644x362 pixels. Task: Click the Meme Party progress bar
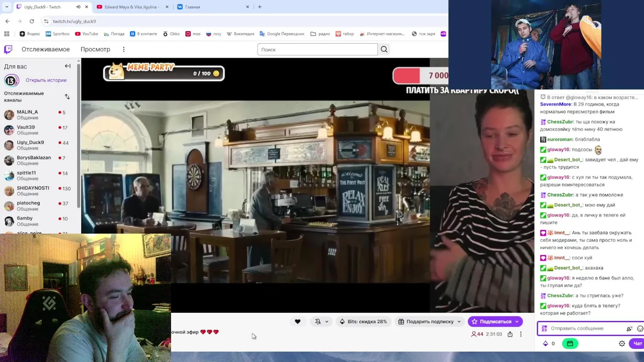[164, 72]
